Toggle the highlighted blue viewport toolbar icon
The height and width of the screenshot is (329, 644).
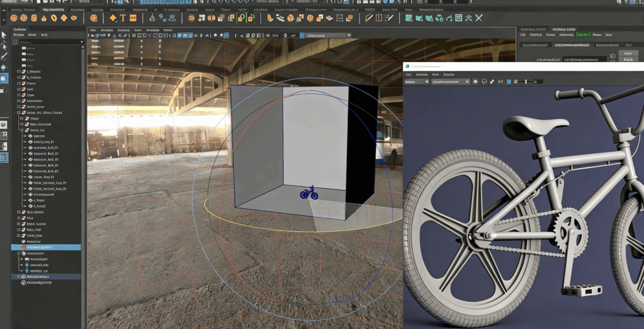pos(226,36)
